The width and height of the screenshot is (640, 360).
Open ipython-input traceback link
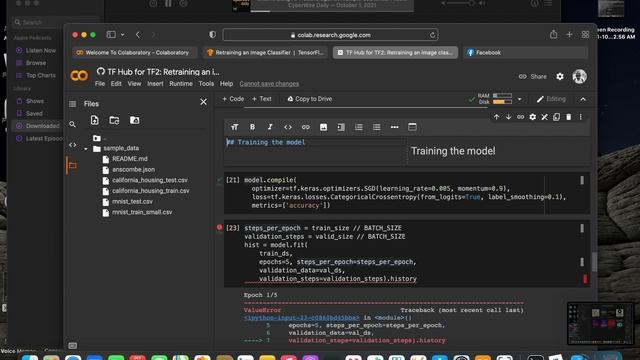click(x=301, y=318)
